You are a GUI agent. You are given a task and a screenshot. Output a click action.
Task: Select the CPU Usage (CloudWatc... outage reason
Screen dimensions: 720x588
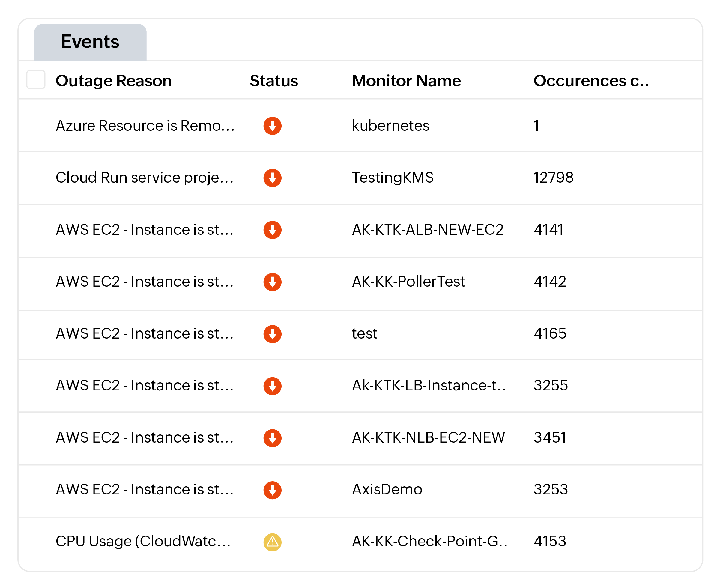pos(143,541)
